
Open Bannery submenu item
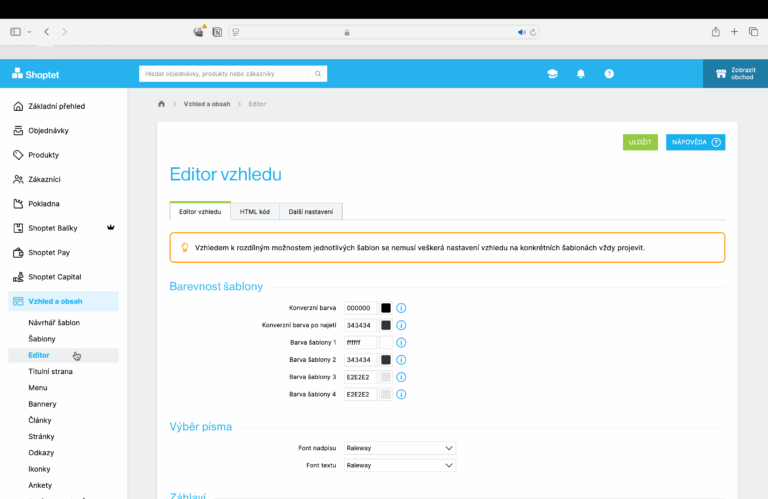click(x=42, y=404)
